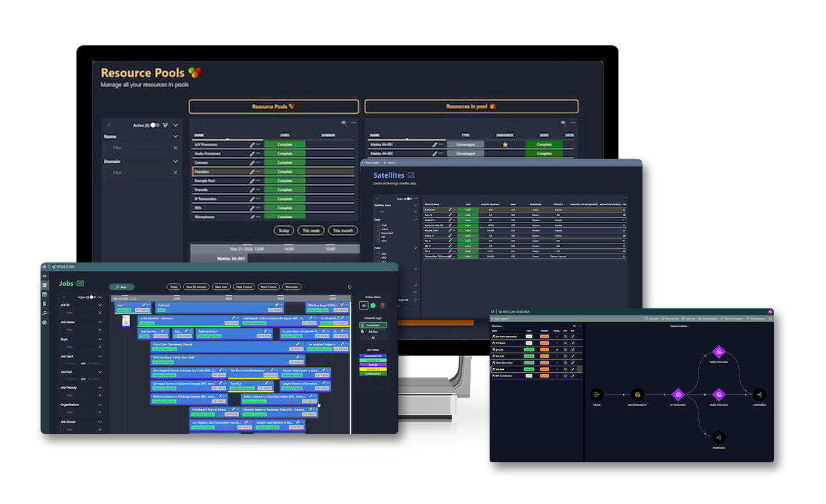Click the Tomorrow button in Jobs timeline
Screen dimensions: 826x504
coord(291,287)
